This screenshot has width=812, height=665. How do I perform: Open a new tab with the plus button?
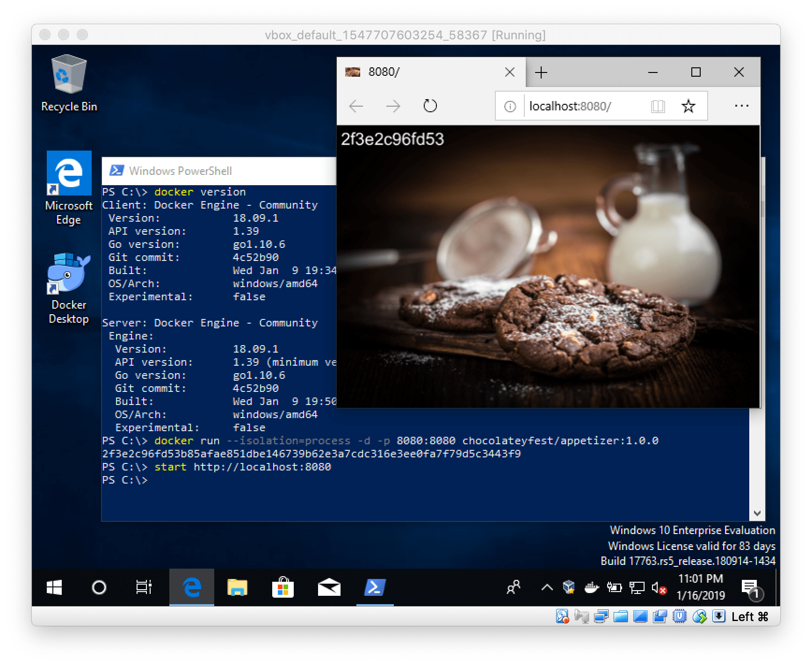pyautogui.click(x=541, y=72)
